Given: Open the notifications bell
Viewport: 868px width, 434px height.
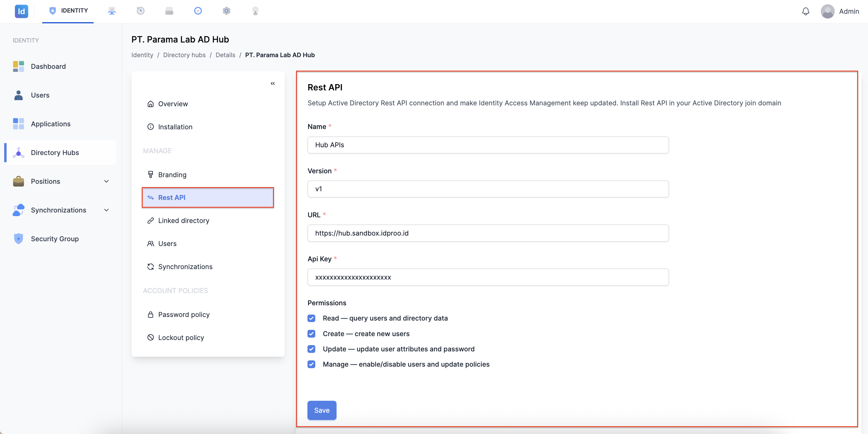Looking at the screenshot, I should pyautogui.click(x=805, y=11).
